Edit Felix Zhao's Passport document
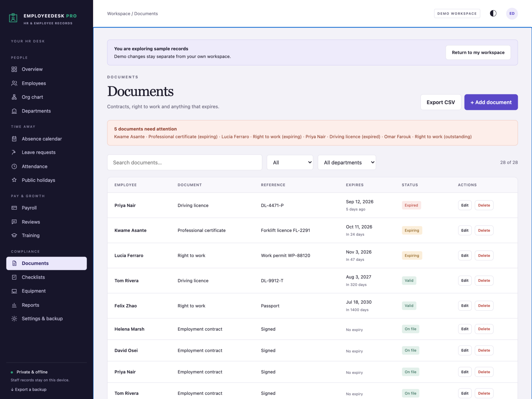The image size is (532, 399). point(465,306)
